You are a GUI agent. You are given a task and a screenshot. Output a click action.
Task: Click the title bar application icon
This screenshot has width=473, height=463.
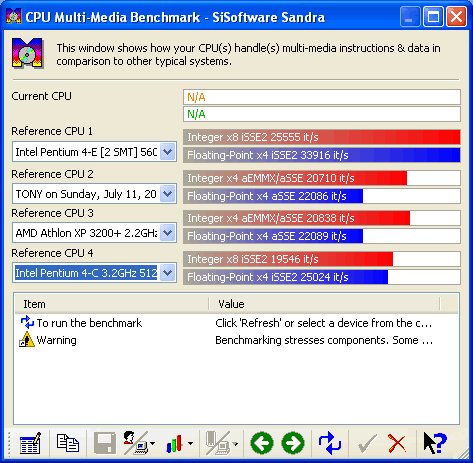pos(14,17)
